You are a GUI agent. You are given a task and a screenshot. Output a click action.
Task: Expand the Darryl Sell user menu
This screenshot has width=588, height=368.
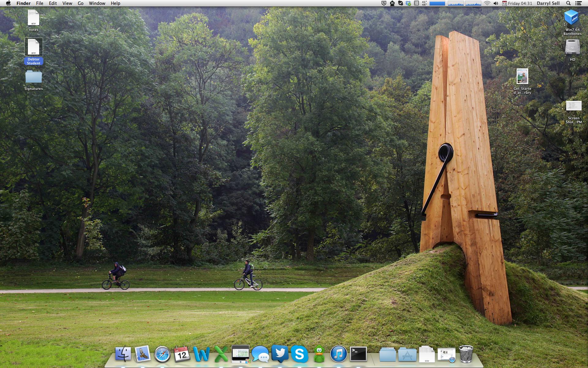(548, 3)
